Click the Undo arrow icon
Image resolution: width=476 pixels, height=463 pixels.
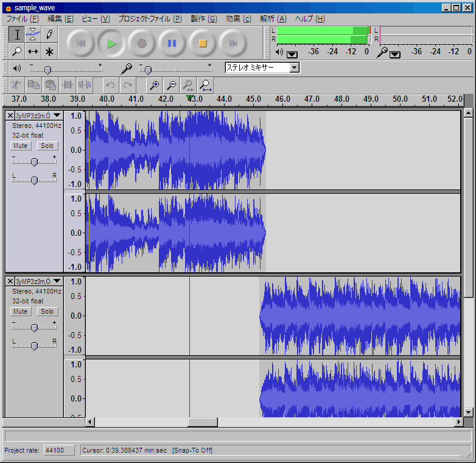tap(111, 85)
